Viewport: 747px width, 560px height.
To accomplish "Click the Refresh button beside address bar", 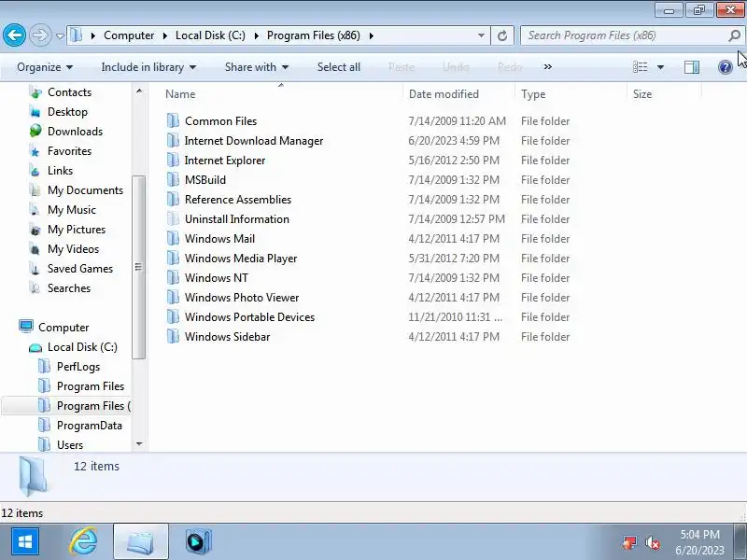I will pos(502,35).
